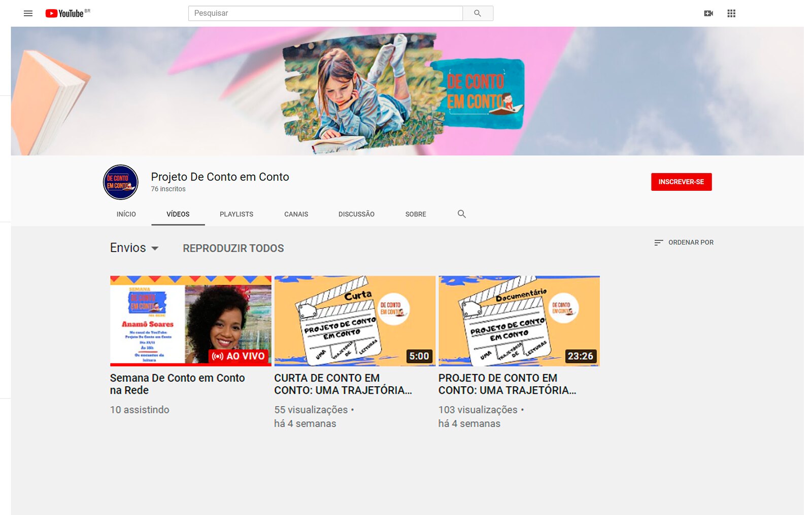812x515 pixels.
Task: Click the 23:26 duration badge
Action: coord(580,356)
